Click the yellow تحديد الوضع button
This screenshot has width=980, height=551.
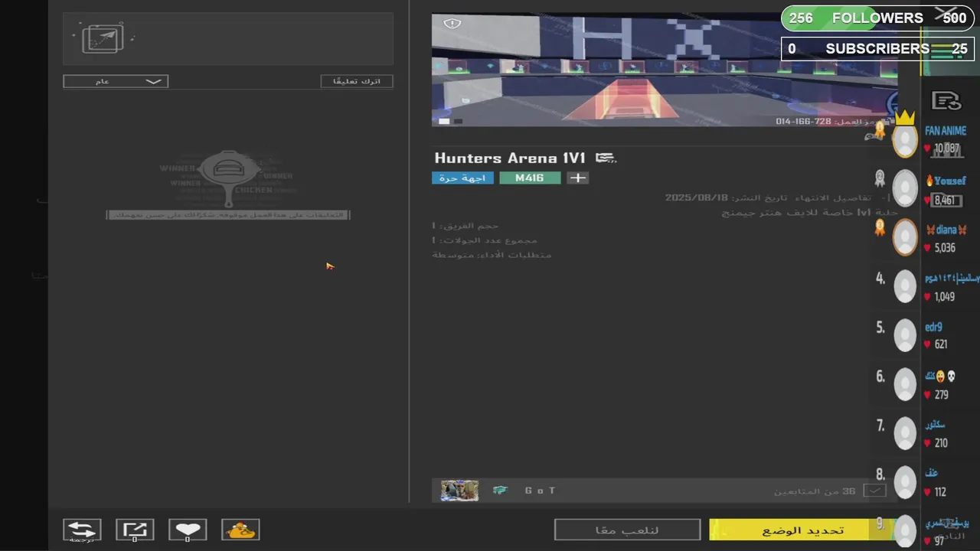802,530
